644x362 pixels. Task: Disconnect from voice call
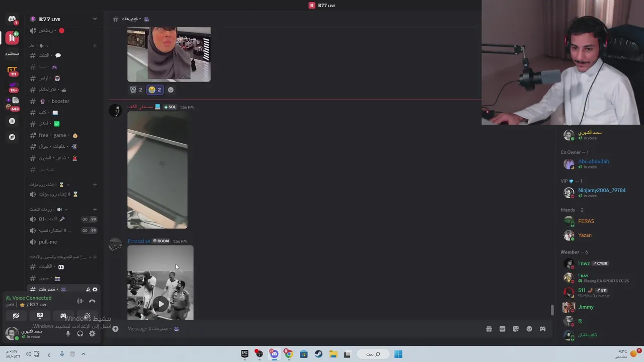pyautogui.click(x=92, y=301)
